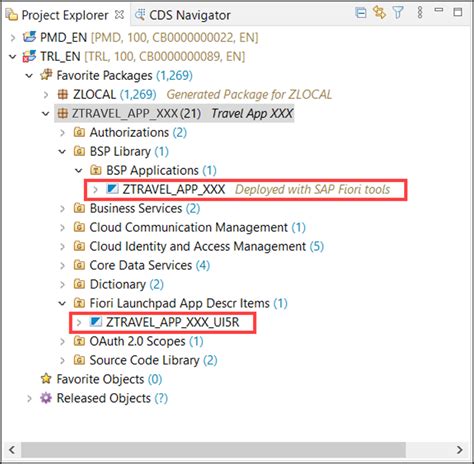Minimize the Project Explorer view
The width and height of the screenshot is (474, 464).
point(439,10)
